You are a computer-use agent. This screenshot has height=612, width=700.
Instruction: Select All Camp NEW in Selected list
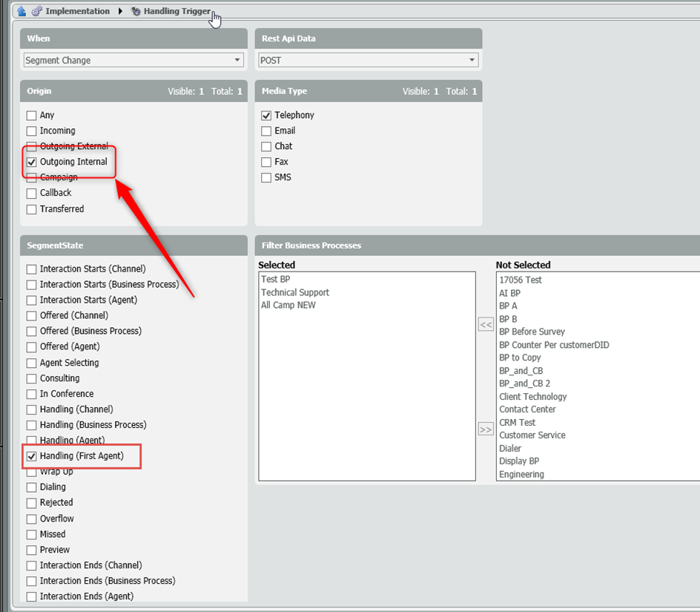288,305
